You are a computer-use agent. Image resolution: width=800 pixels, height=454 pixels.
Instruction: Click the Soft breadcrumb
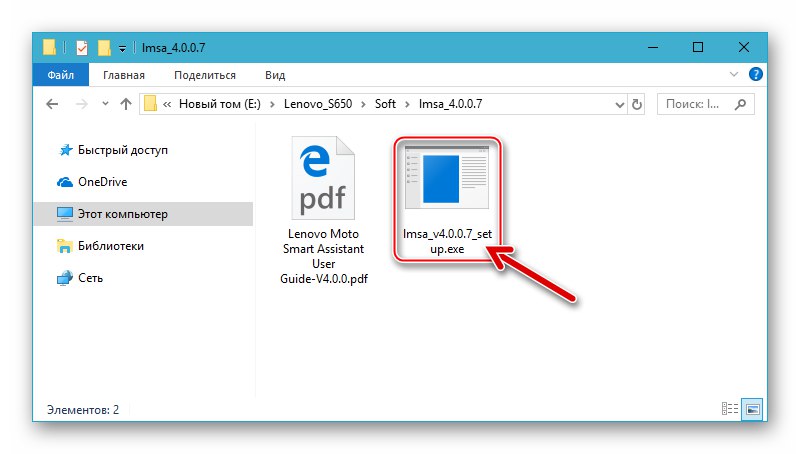coord(385,104)
